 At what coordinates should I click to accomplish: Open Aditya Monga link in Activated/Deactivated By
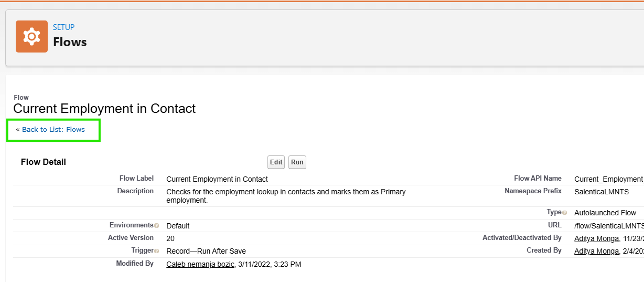point(596,238)
